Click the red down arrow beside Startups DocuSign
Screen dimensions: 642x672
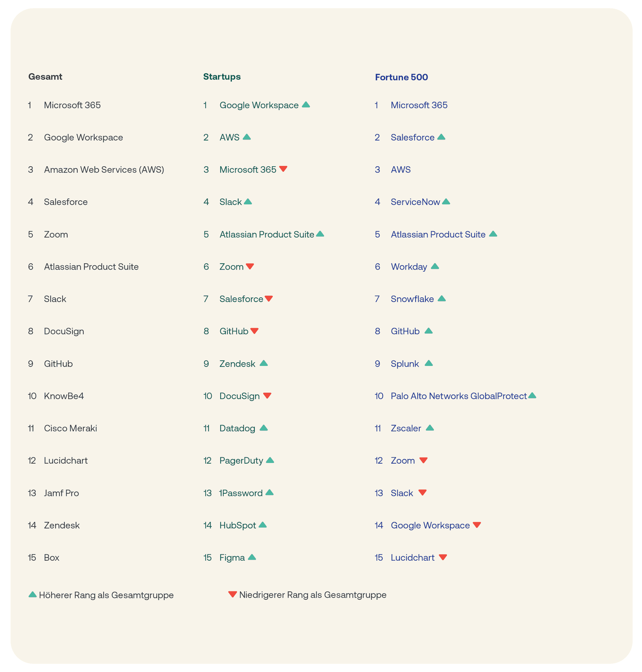tap(267, 395)
